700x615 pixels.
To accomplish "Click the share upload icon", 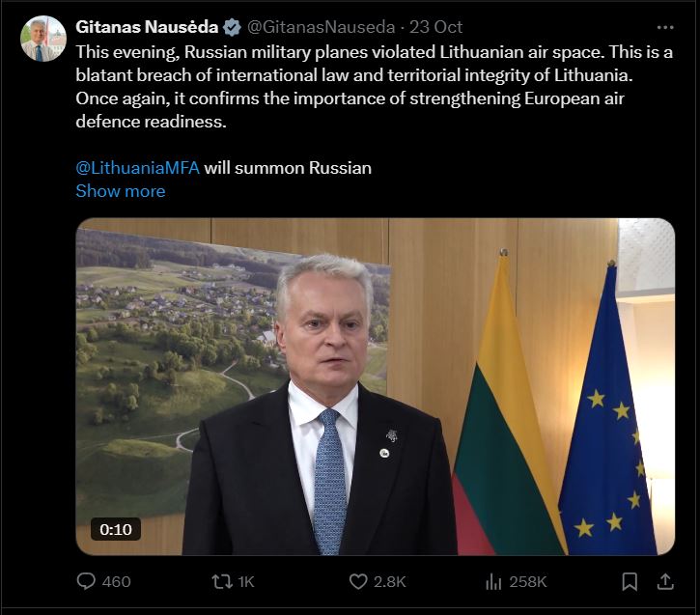I will pos(664,581).
